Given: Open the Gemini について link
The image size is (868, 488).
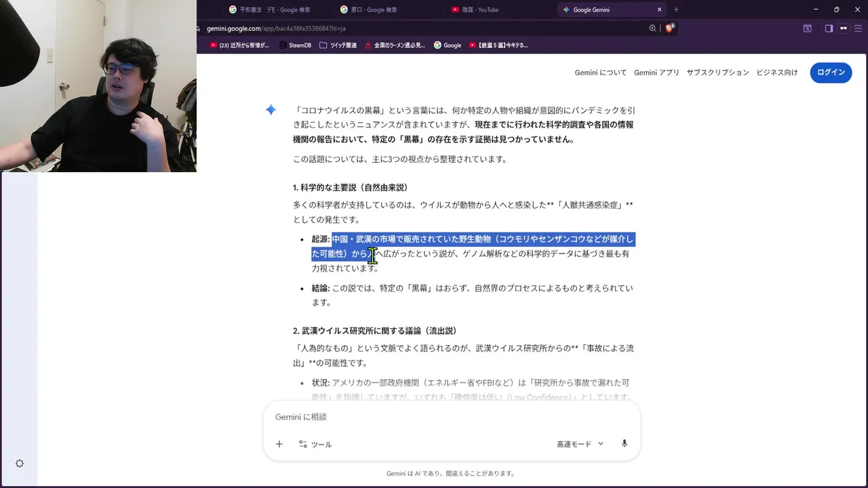Looking at the screenshot, I should coord(601,73).
